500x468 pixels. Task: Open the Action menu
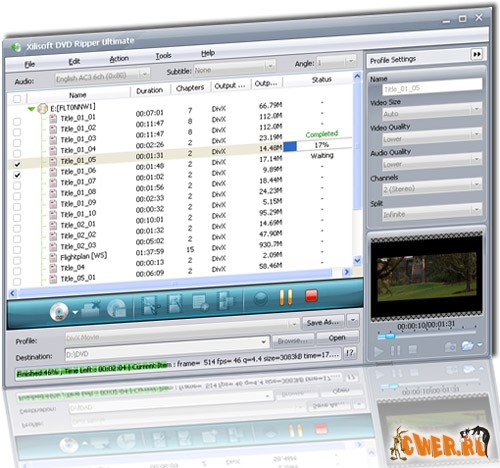tap(119, 59)
